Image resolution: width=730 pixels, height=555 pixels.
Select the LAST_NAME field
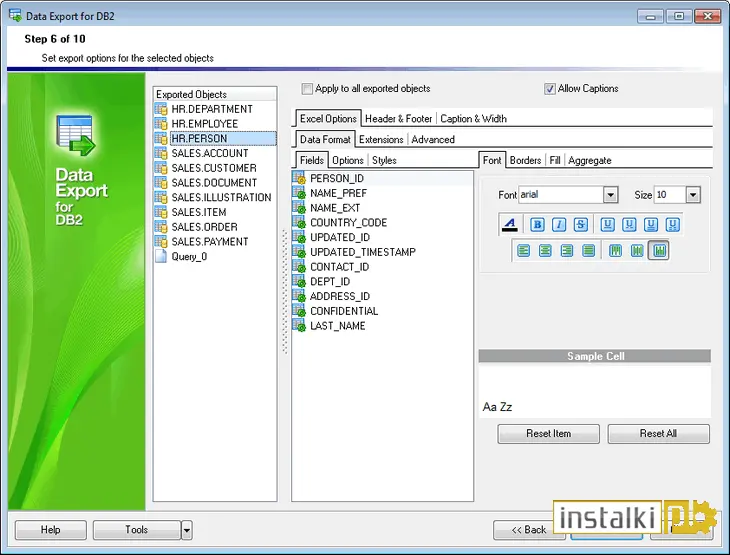338,326
